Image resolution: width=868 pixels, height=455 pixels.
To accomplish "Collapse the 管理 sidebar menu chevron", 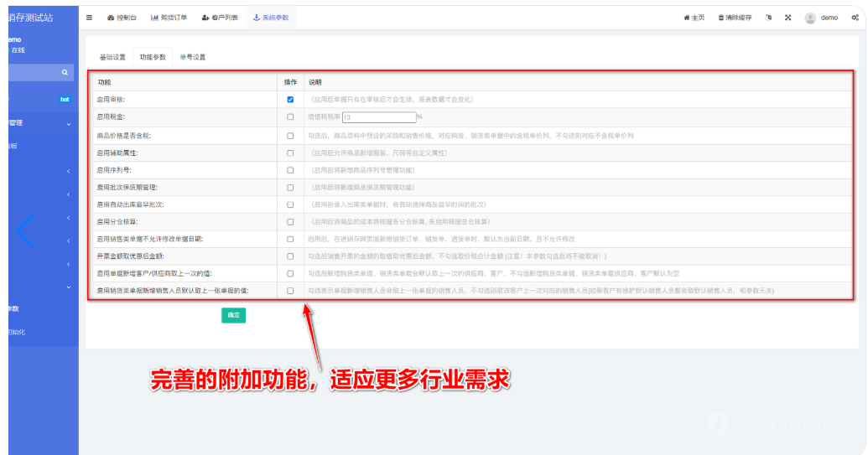I will pos(69,124).
